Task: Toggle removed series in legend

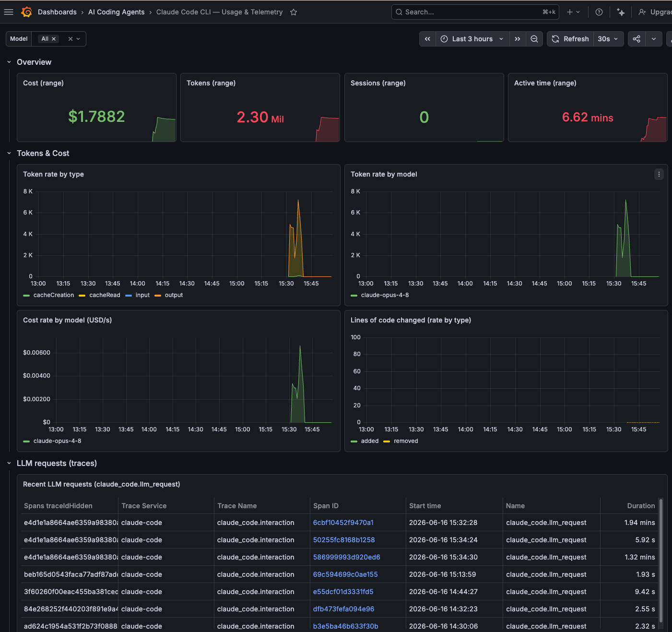Action: 406,441
